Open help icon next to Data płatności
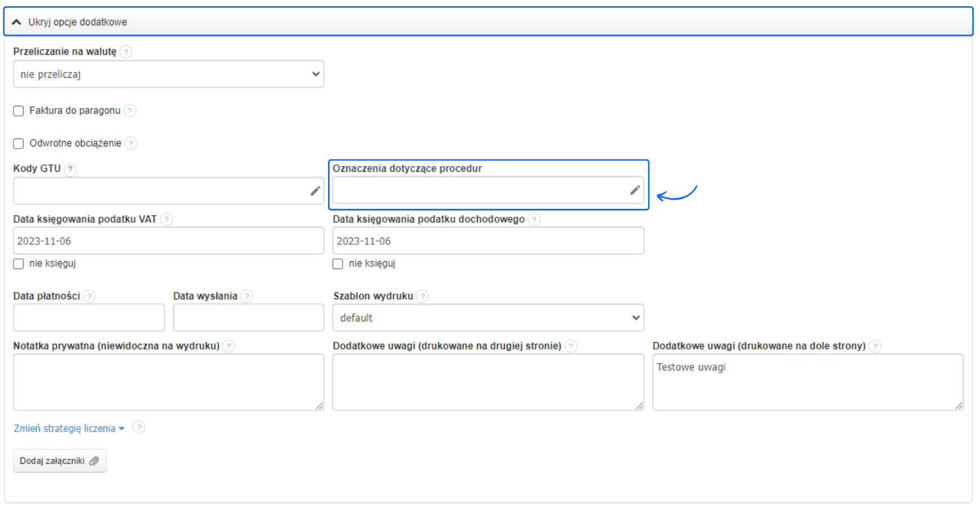 pos(89,296)
